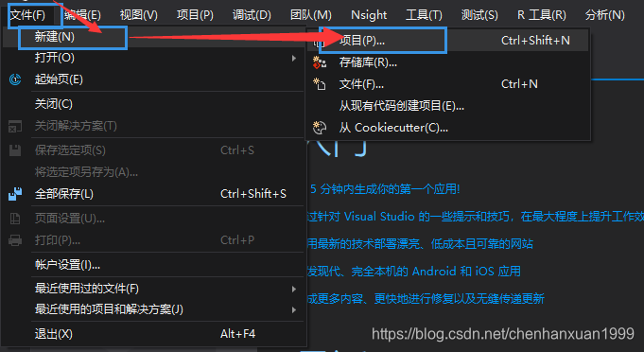
Task: Open 帐户设置(I)... menu entry
Action: point(154,265)
